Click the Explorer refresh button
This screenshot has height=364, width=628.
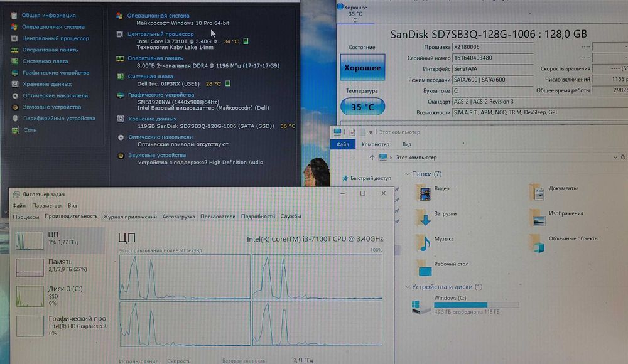(623, 158)
